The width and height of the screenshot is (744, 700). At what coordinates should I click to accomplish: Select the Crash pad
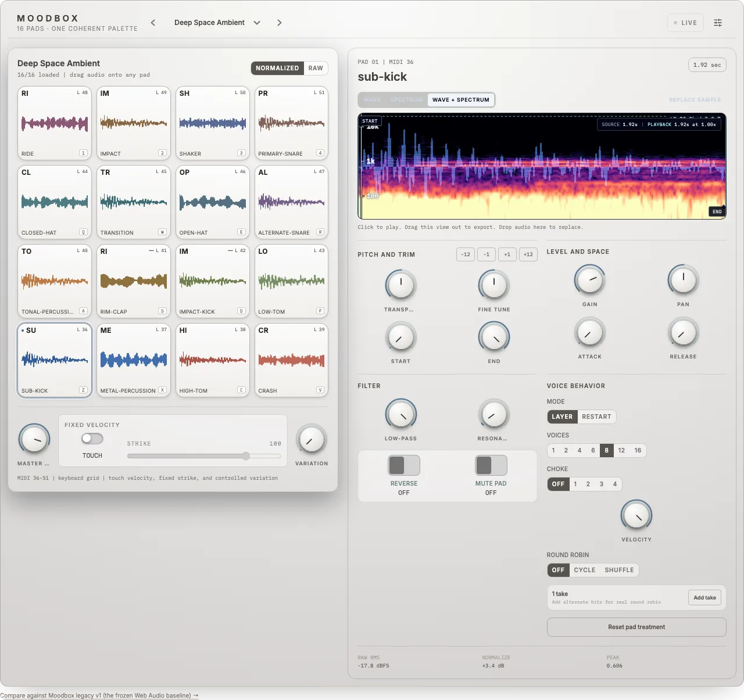pyautogui.click(x=291, y=360)
